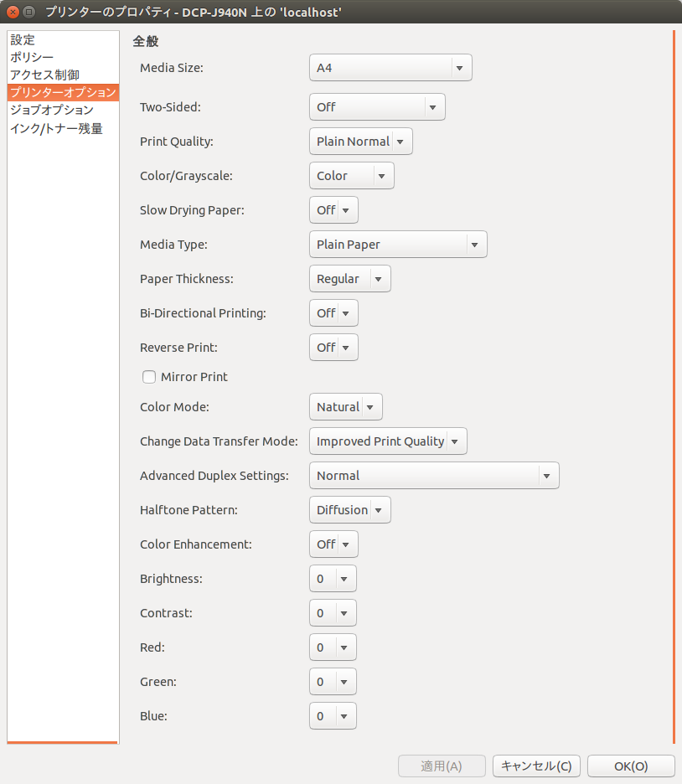Open the Paper Thickness dropdown
Viewport: 682px width, 784px height.
pyautogui.click(x=350, y=278)
